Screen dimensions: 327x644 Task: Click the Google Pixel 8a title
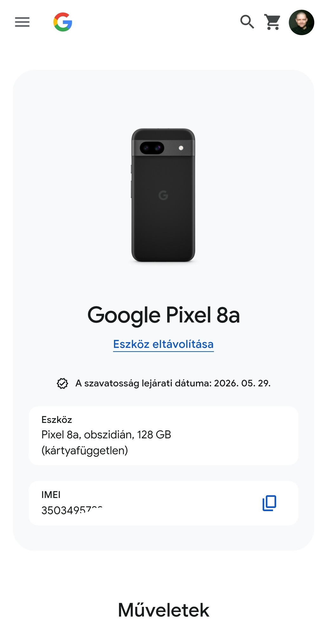[x=163, y=315]
